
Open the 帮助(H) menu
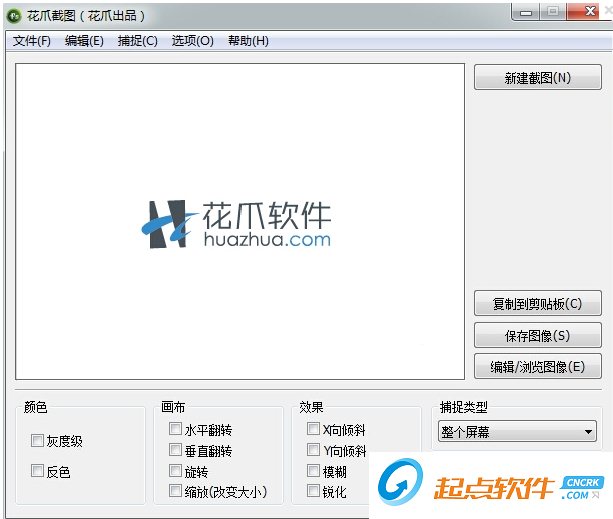pyautogui.click(x=248, y=41)
